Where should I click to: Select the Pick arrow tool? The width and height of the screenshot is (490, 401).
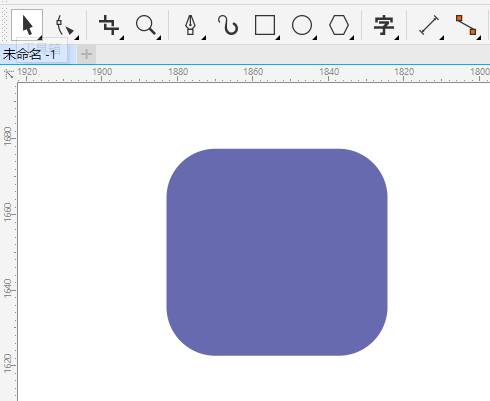[27, 25]
